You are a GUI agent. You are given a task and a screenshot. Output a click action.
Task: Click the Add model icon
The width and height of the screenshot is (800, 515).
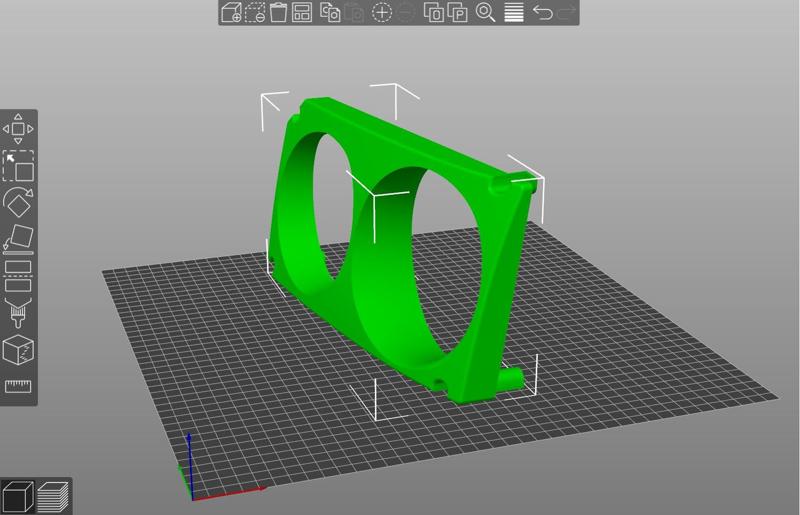(x=231, y=12)
